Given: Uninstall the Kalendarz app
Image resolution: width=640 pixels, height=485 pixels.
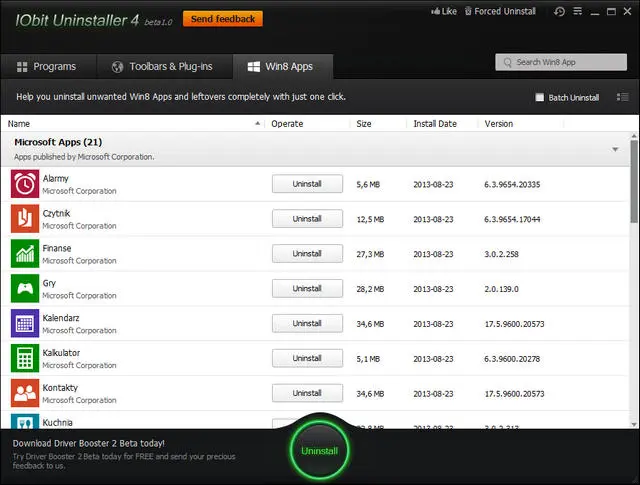Looking at the screenshot, I should point(307,323).
